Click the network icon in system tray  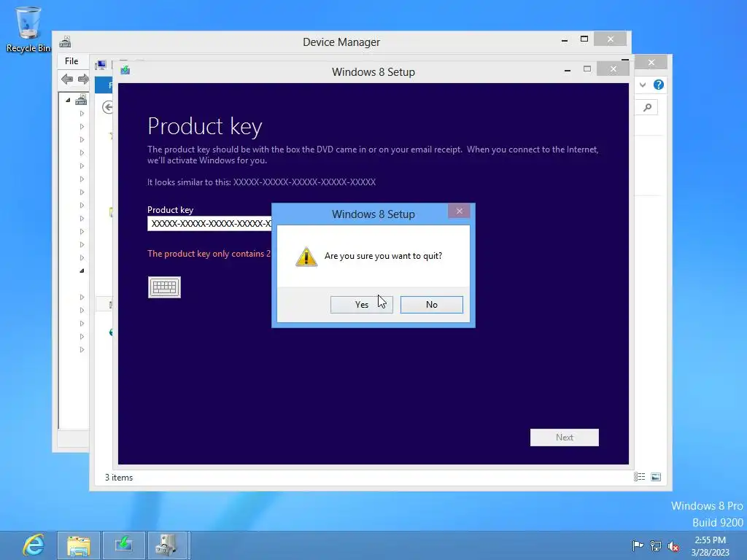[x=656, y=546]
